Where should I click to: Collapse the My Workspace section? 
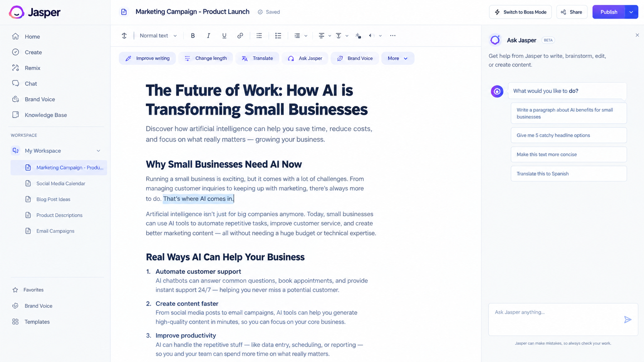click(x=98, y=151)
